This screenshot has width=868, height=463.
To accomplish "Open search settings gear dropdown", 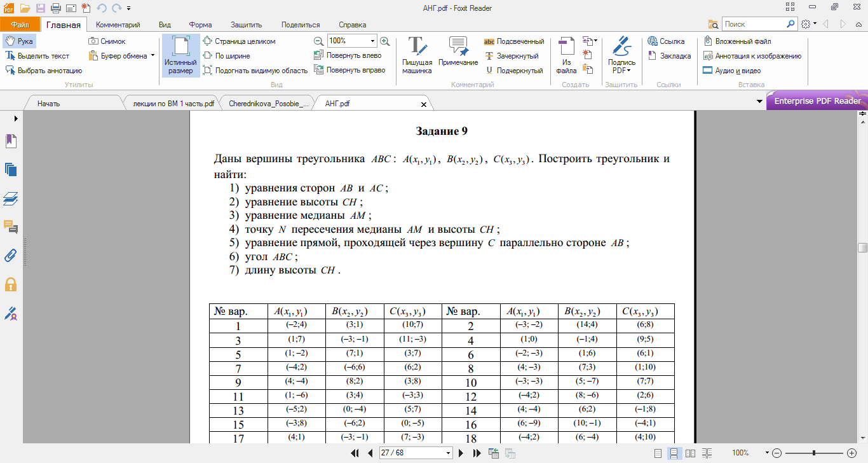I will click(x=808, y=24).
